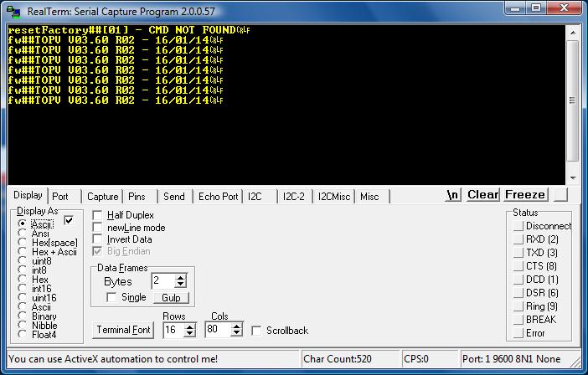
Task: Enable the Scrollback checkbox
Action: 256,331
